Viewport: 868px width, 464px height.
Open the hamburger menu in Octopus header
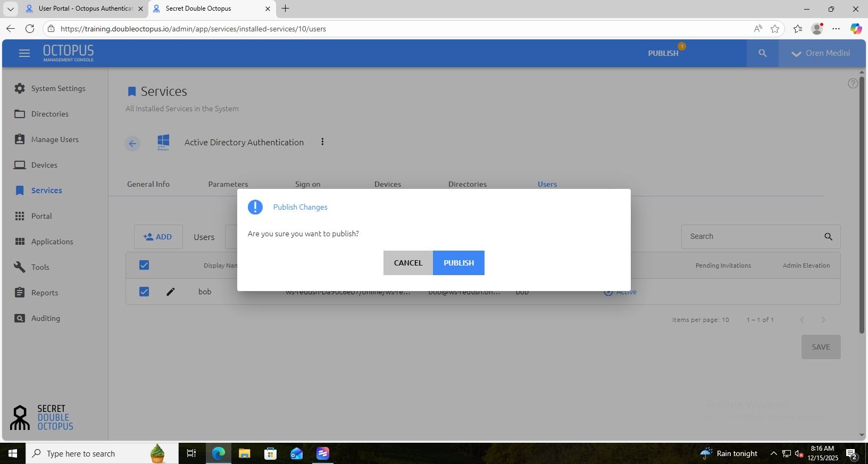pos(24,53)
